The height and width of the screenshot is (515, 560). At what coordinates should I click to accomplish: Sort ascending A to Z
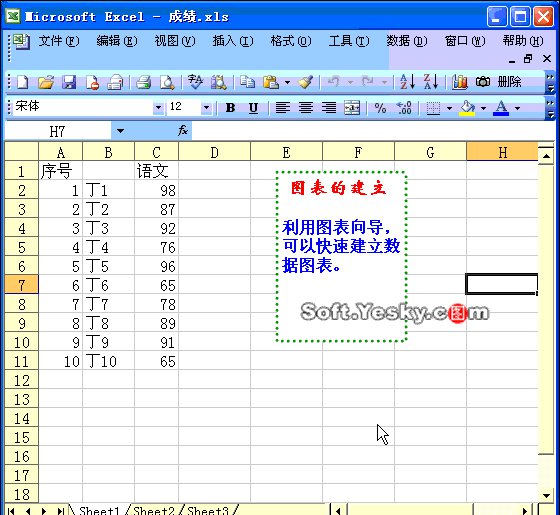pos(408,82)
